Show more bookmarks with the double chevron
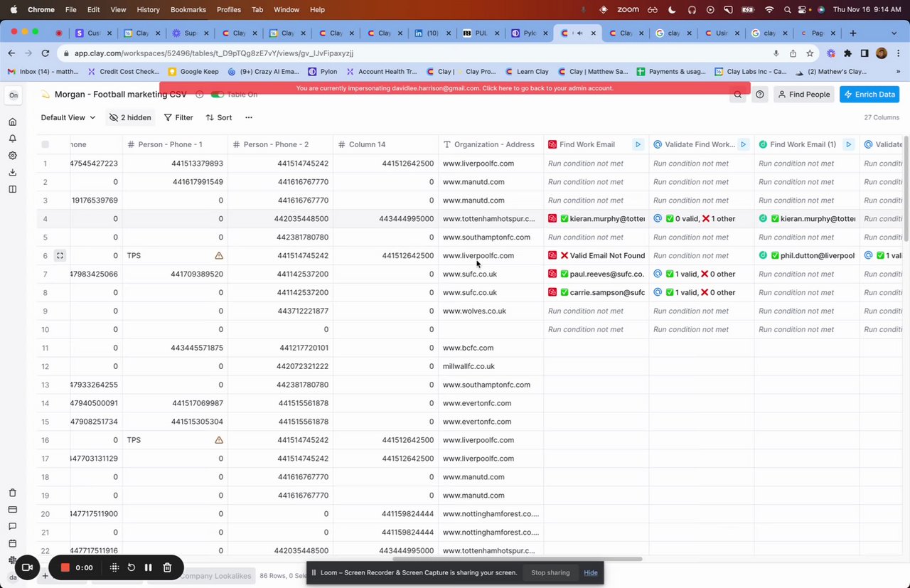 coord(899,71)
